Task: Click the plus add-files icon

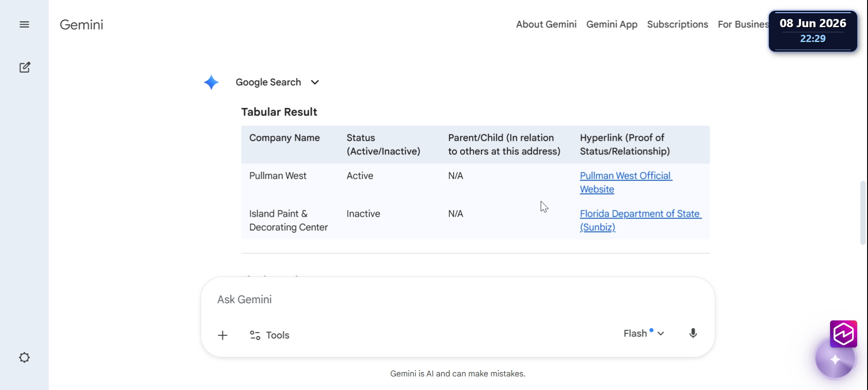Action: [x=222, y=335]
